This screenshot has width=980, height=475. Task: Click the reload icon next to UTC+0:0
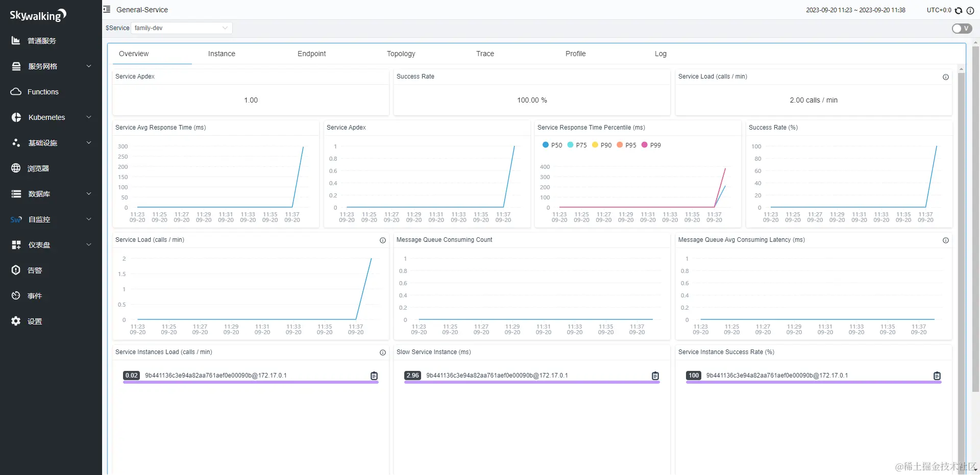959,10
